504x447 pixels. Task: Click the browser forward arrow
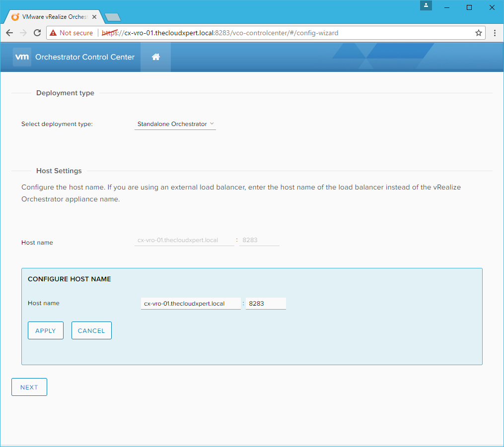coord(23,33)
